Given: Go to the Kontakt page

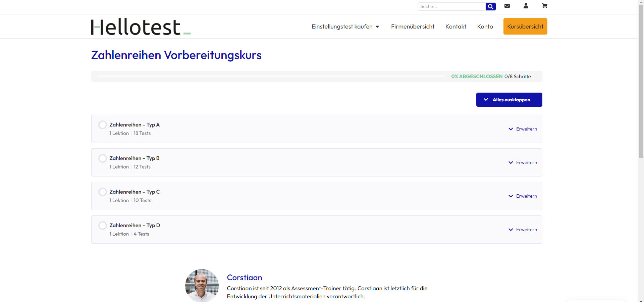Looking at the screenshot, I should click(x=455, y=27).
